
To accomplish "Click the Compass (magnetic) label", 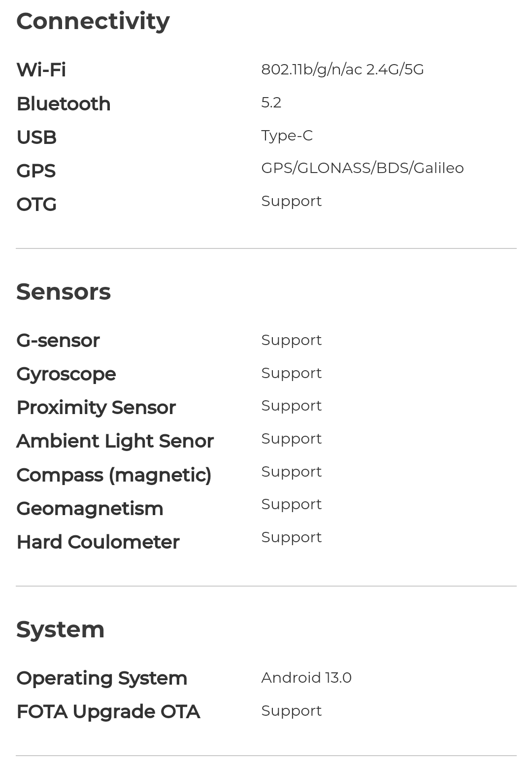I will (114, 475).
